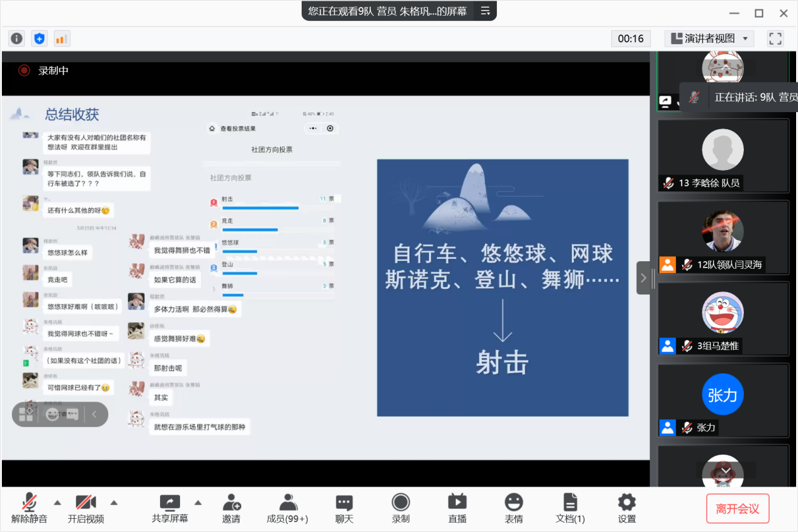Open the Chat (聊天) window
798x532 pixels.
pyautogui.click(x=344, y=508)
